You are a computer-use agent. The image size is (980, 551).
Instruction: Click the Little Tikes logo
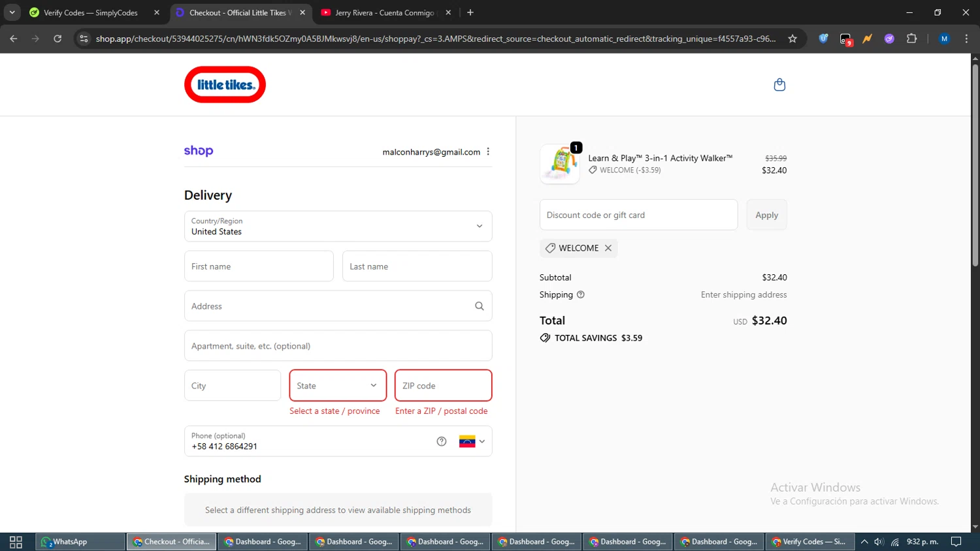click(x=225, y=85)
